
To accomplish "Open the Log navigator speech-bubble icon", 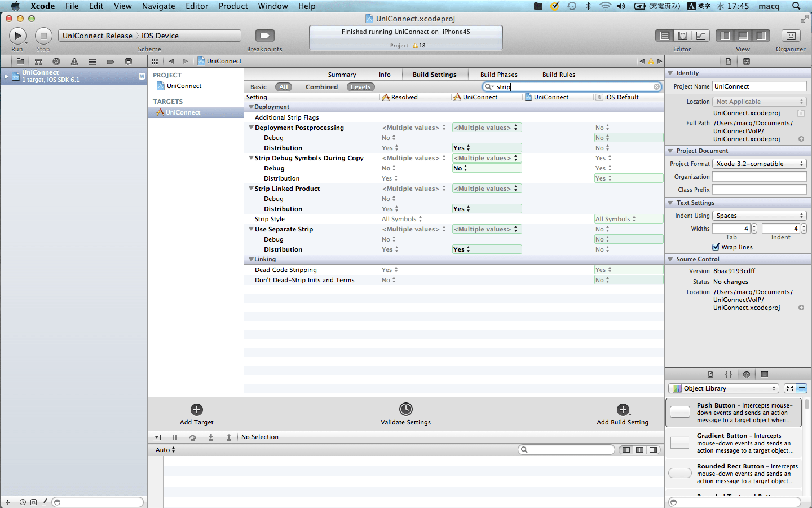I will [x=129, y=61].
